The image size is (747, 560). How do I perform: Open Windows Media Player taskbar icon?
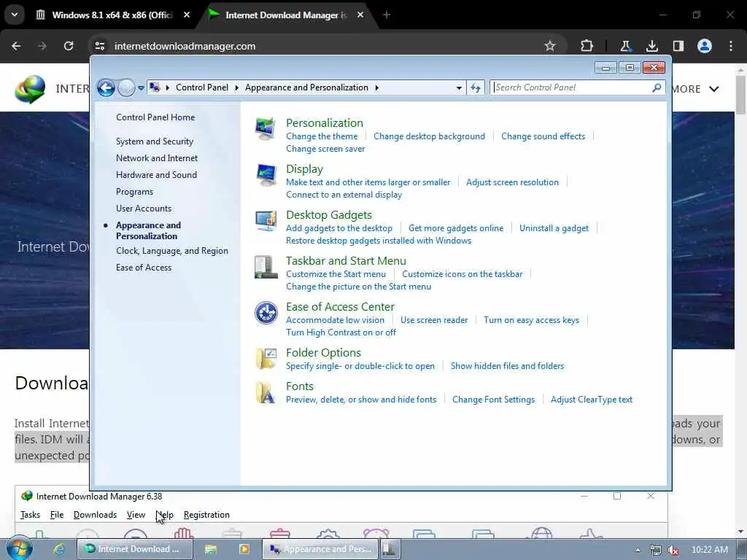click(x=244, y=549)
